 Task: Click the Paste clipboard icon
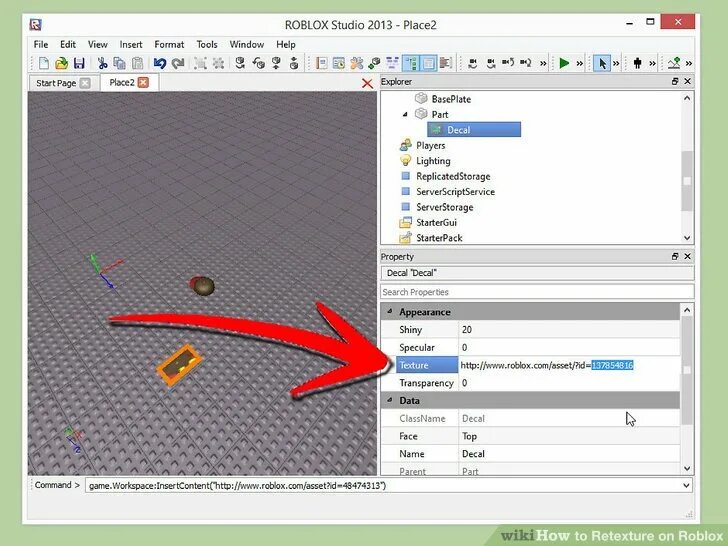click(137, 63)
